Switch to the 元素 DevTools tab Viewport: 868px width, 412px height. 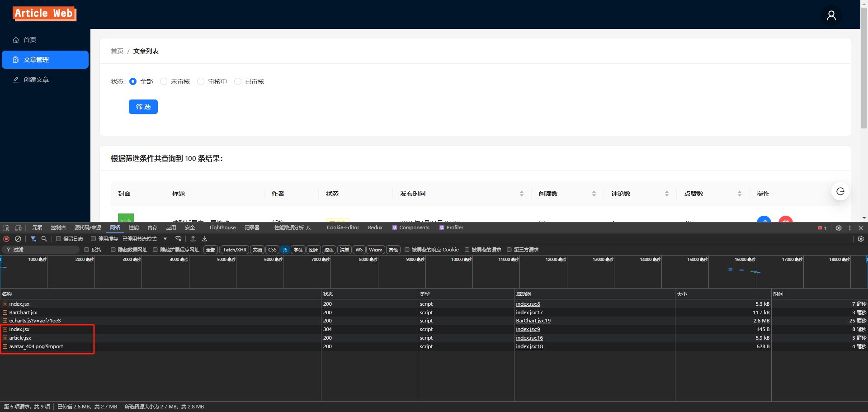(x=37, y=228)
